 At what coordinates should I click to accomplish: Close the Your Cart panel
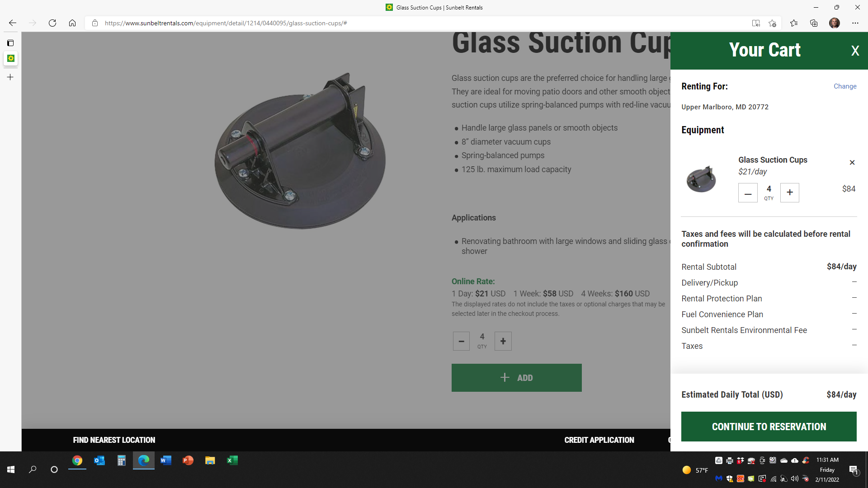855,51
